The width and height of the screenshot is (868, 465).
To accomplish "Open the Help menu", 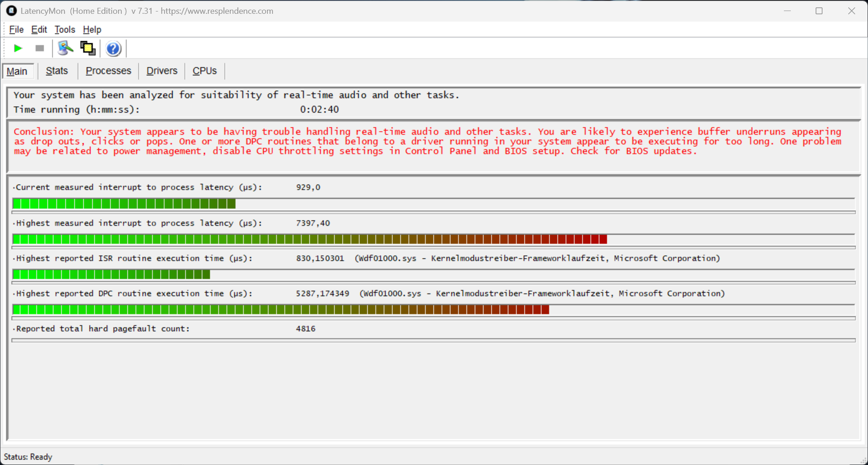I will click(92, 29).
